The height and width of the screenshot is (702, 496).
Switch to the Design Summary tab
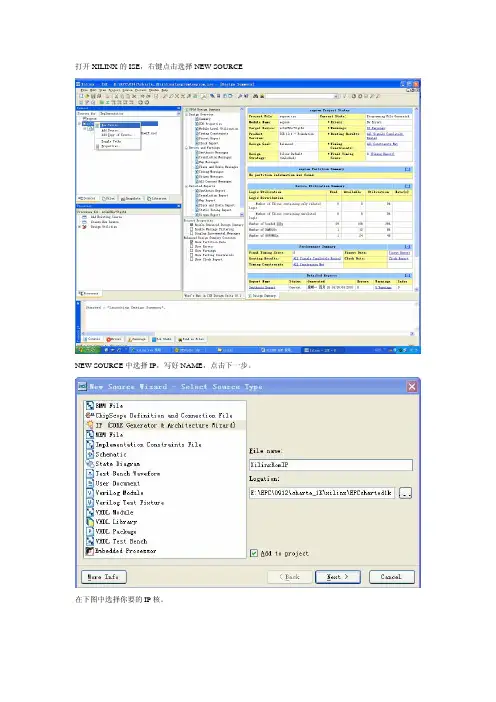point(262,296)
